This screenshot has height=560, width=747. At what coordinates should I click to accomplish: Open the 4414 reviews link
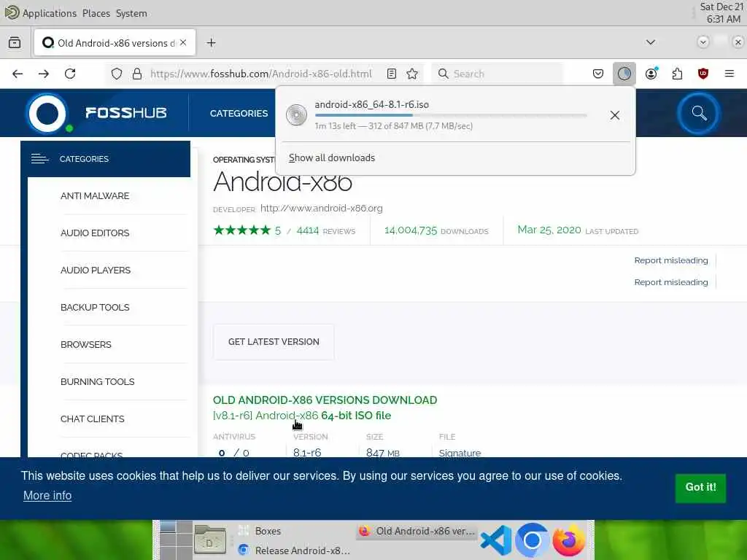(x=325, y=231)
